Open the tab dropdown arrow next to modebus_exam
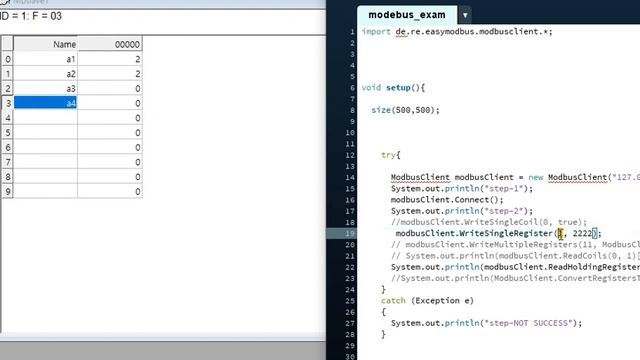This screenshot has width=640, height=360. point(465,16)
